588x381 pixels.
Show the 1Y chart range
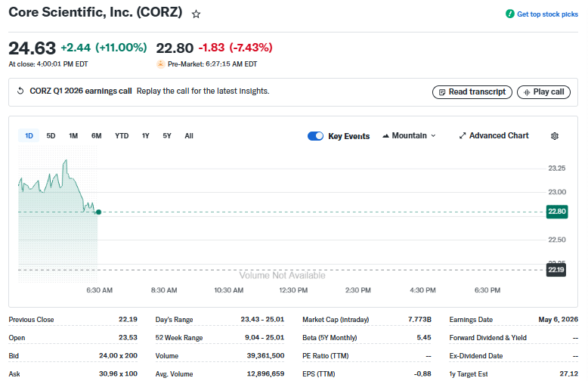[146, 136]
